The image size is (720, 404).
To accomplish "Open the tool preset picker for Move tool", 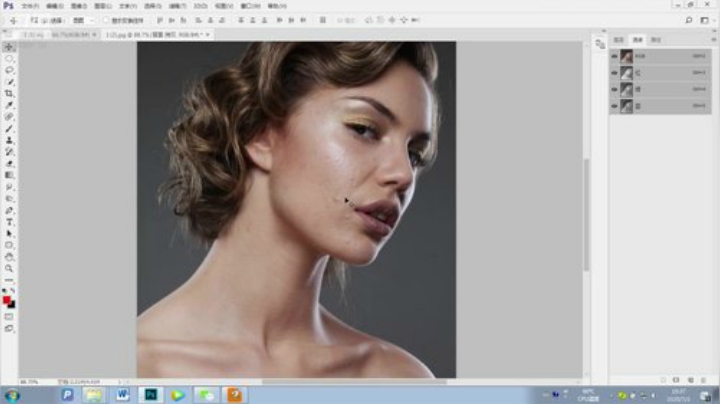I will [13, 20].
